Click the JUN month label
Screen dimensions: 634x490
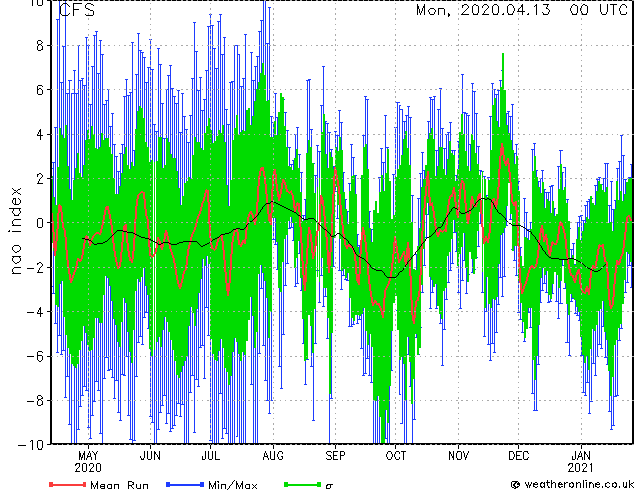(x=150, y=456)
